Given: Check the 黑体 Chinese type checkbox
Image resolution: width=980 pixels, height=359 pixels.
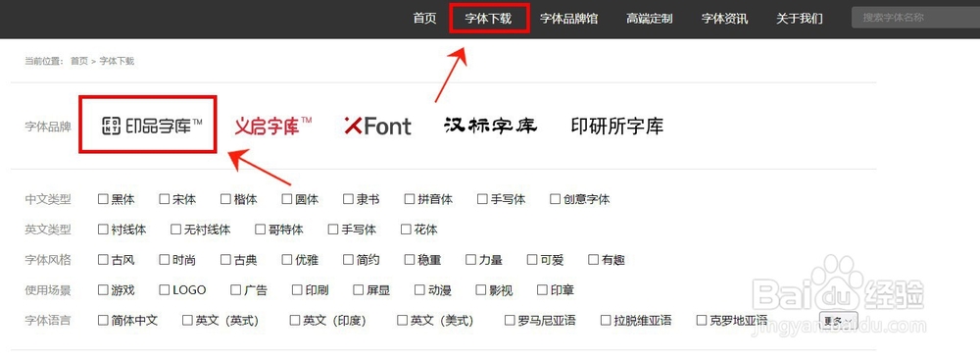Looking at the screenshot, I should click(103, 199).
